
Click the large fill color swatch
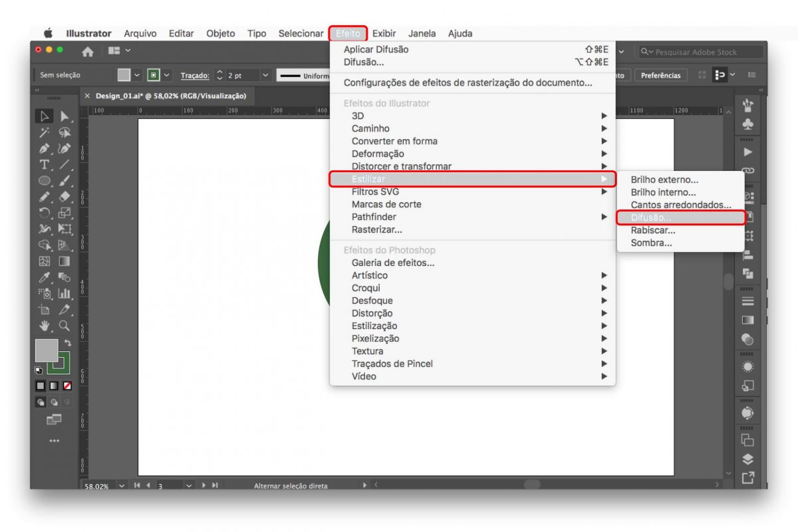click(47, 350)
